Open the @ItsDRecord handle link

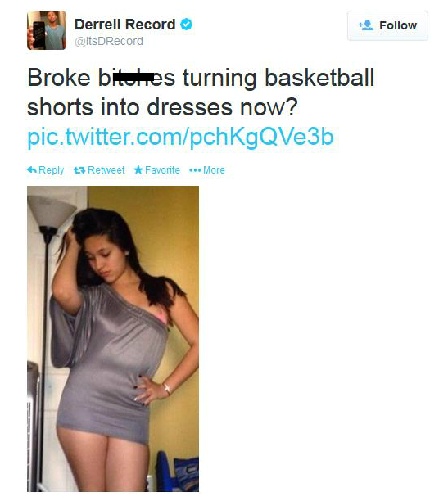coord(109,41)
